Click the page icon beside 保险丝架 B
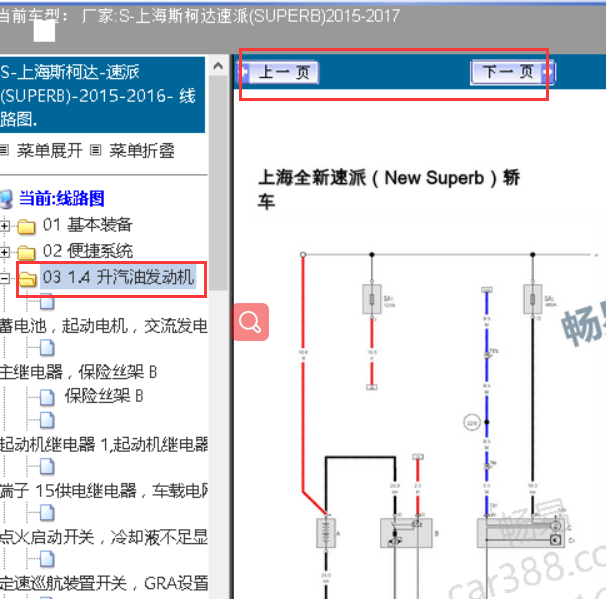This screenshot has height=599, width=606. pyautogui.click(x=47, y=397)
